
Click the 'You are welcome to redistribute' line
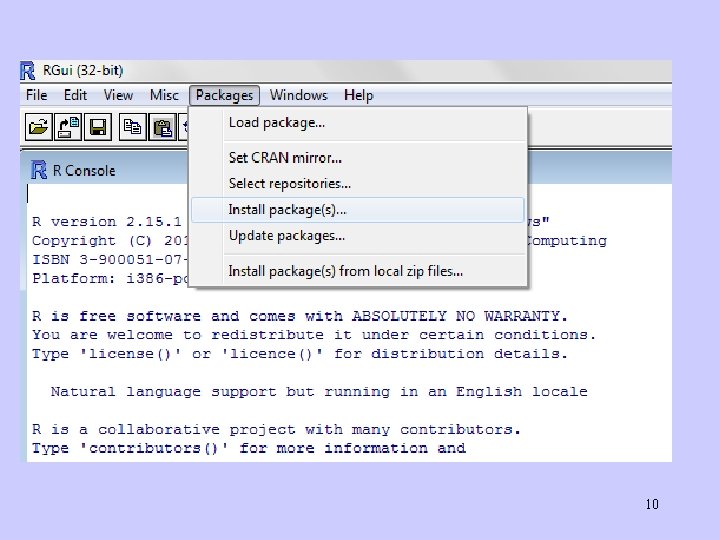point(314,335)
